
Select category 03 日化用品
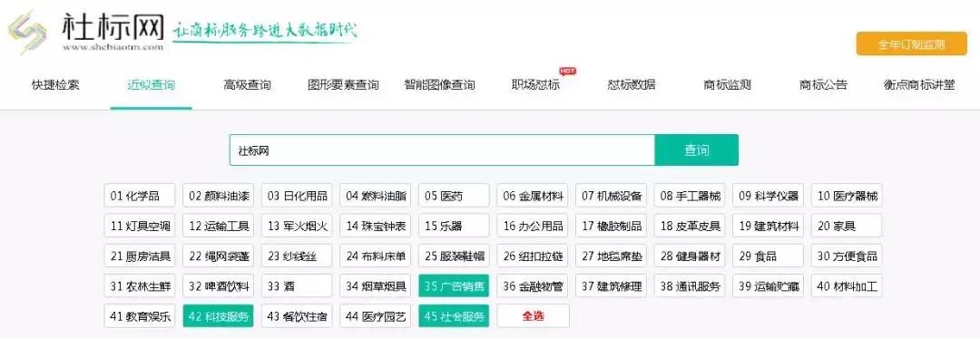click(x=297, y=196)
